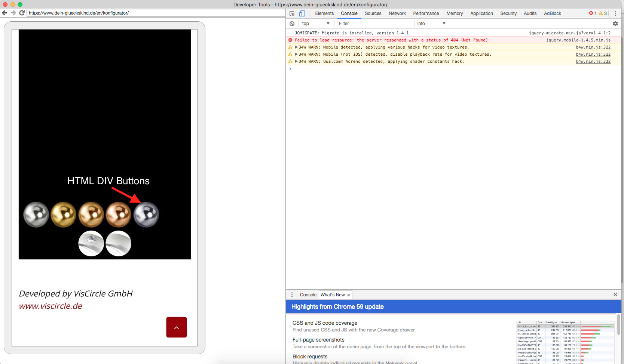Toggle the device toolbar icon

pyautogui.click(x=302, y=13)
